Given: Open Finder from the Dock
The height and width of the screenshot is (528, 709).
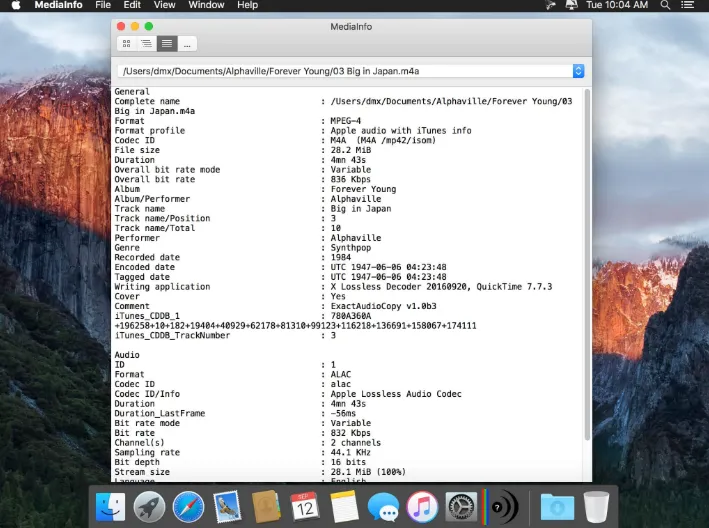Looking at the screenshot, I should click(110, 507).
